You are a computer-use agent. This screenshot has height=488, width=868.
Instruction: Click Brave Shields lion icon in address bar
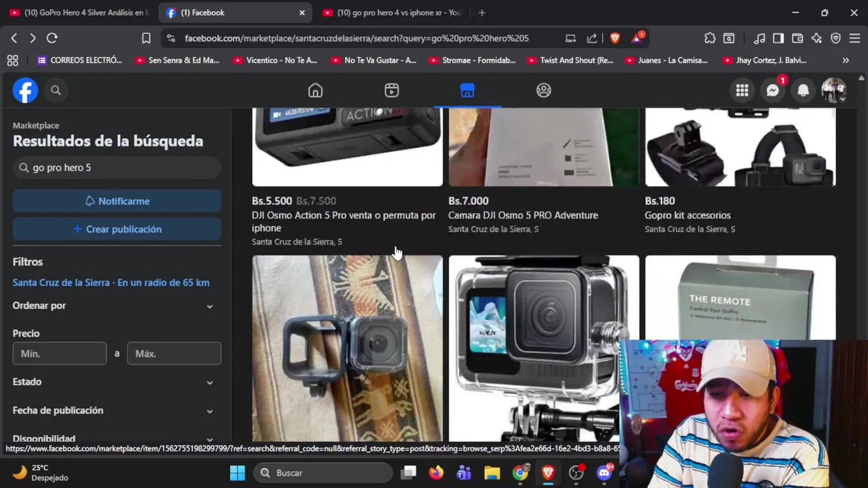tap(615, 38)
